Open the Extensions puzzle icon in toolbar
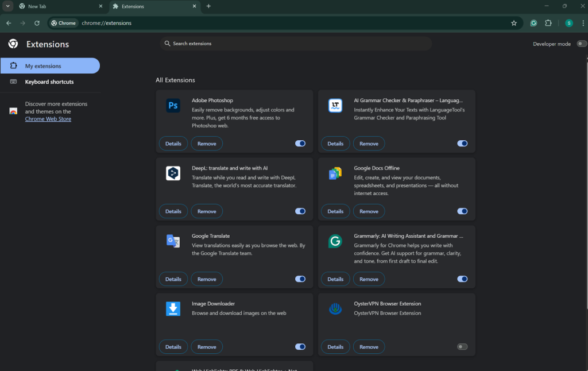Screen dimensions: 588x371 [548, 23]
